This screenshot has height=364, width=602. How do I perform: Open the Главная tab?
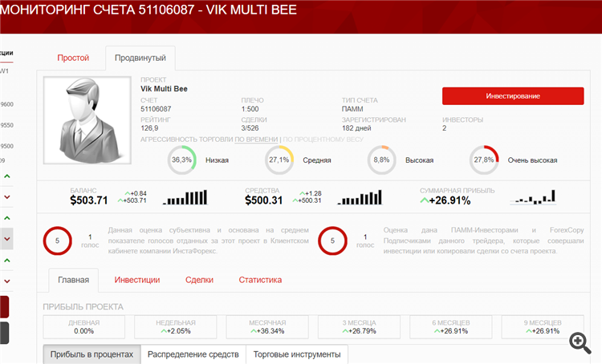[73, 280]
